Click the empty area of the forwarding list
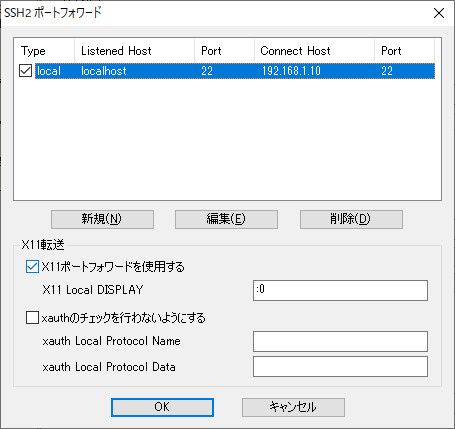The height and width of the screenshot is (429, 455). (227, 140)
